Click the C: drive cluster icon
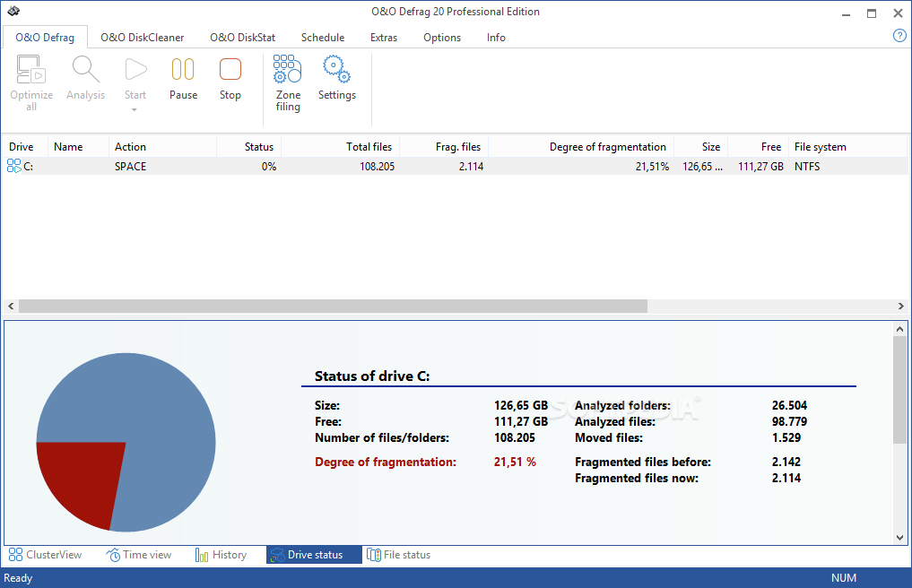The width and height of the screenshot is (912, 588). 14,167
